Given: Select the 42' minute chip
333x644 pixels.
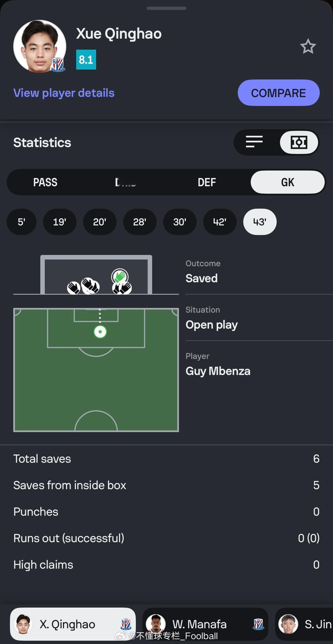Looking at the screenshot, I should [220, 222].
